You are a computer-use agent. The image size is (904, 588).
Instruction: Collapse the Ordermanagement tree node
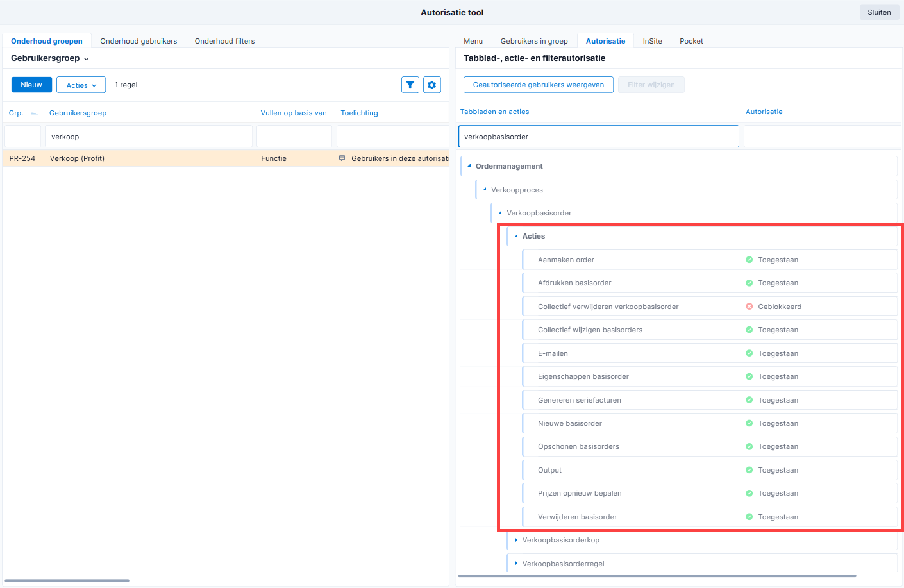(x=469, y=166)
